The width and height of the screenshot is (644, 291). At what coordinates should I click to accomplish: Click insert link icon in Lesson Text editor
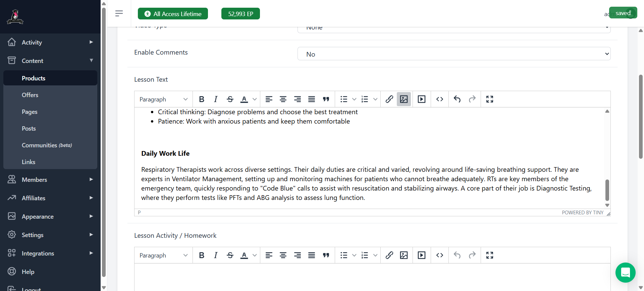389,99
